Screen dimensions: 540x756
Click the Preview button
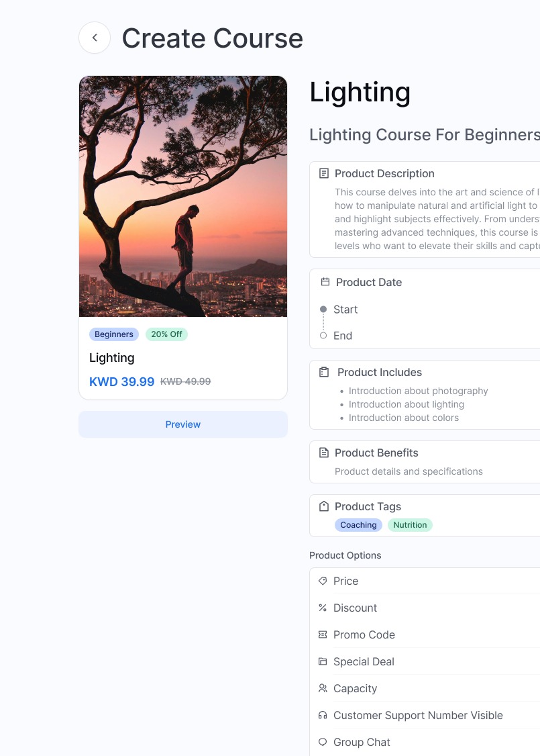click(x=183, y=424)
